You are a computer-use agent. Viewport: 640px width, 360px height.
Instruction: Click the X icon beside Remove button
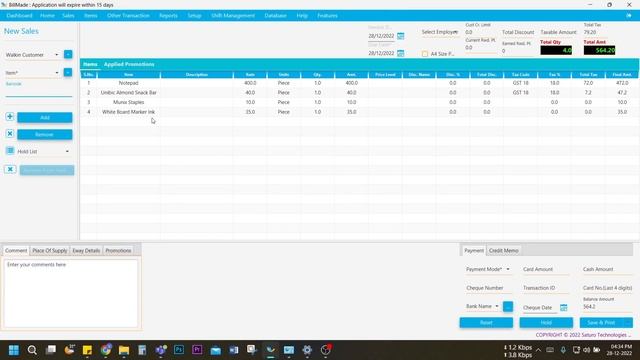(x=10, y=134)
